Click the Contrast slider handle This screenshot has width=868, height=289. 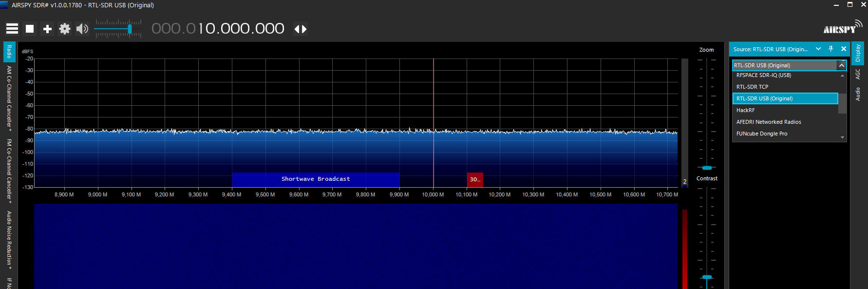click(707, 277)
